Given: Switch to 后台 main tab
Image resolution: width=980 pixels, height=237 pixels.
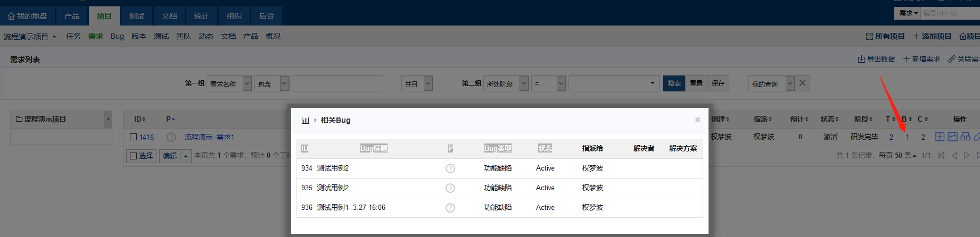Looking at the screenshot, I should point(267,16).
